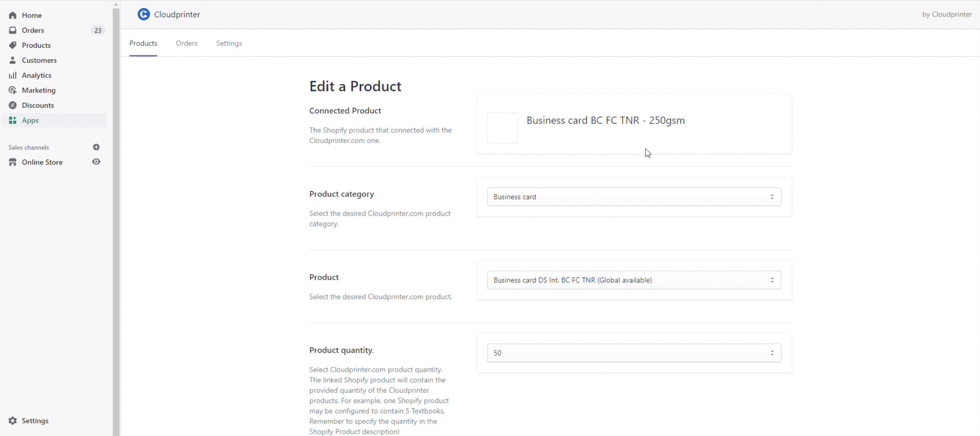Click the 'Product quantity.' heading
Viewport: 980px width, 436px height.
[x=341, y=350]
